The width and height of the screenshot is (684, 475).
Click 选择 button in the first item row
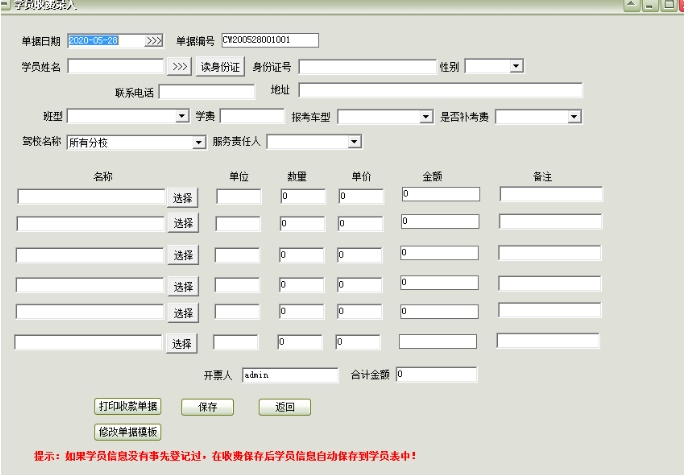[183, 198]
